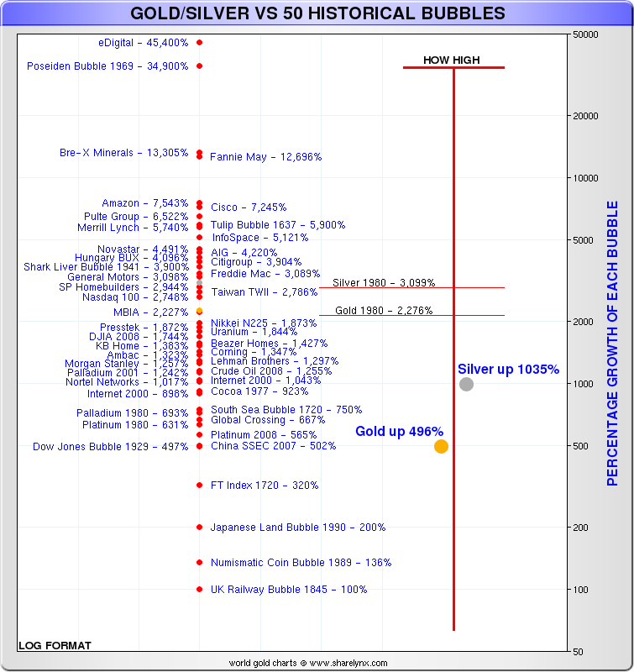
Task: Click the Cocoa 1977 – 923% label
Action: pyautogui.click(x=259, y=391)
